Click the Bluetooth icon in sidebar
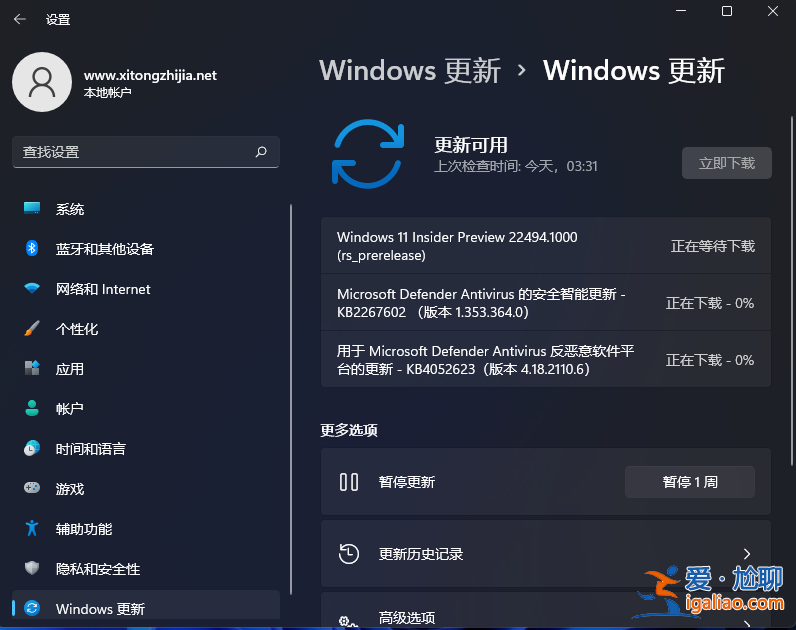796x630 pixels. pos(32,248)
